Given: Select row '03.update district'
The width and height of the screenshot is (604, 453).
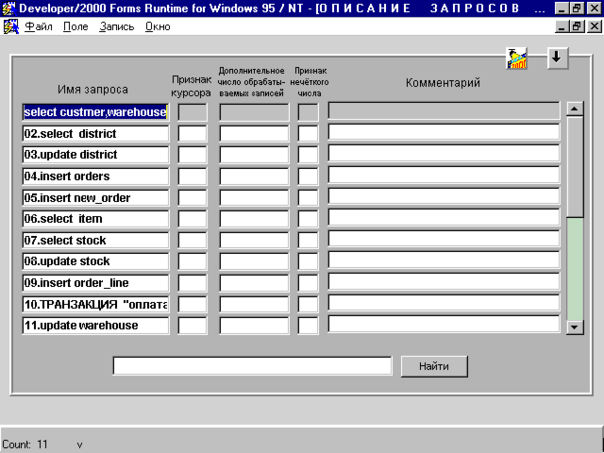Looking at the screenshot, I should (x=96, y=154).
